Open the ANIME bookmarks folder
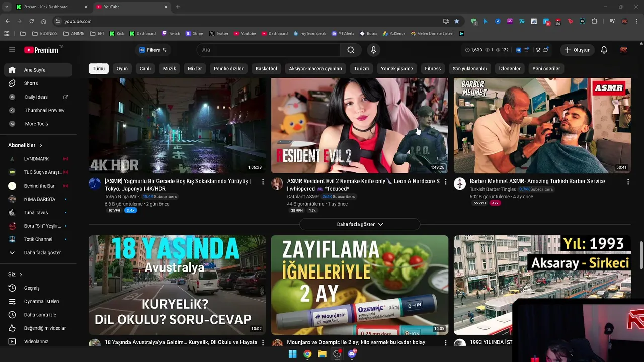 [x=74, y=34]
